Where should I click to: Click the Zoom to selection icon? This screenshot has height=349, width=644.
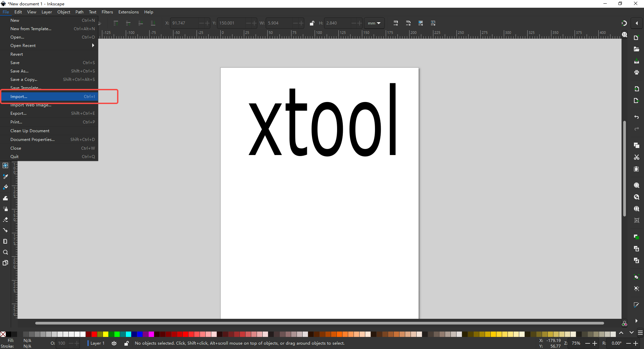(x=636, y=185)
